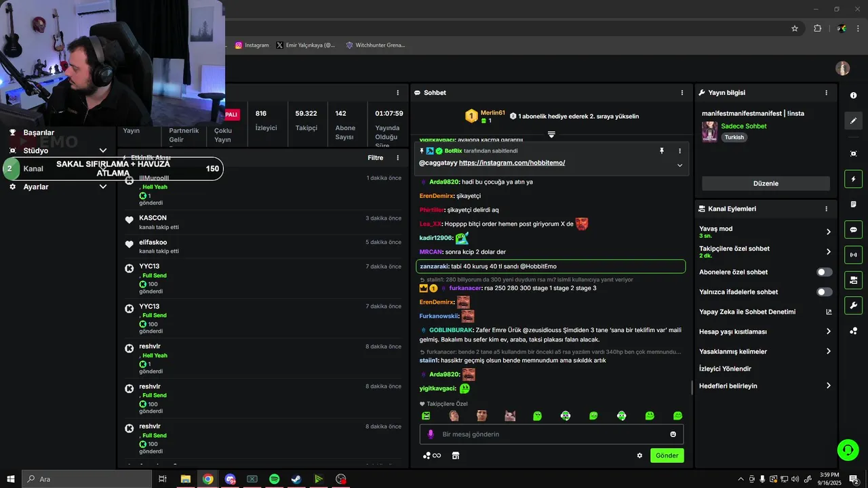This screenshot has height=488, width=868.
Task: Toggle the broadcast signal panel icon
Action: [x=853, y=255]
